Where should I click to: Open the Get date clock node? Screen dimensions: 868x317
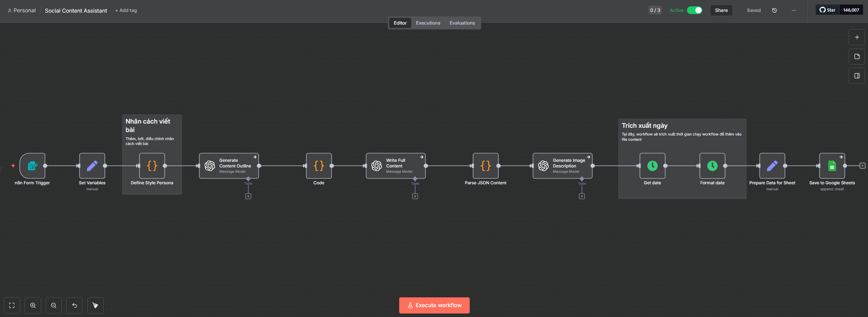[x=652, y=166]
